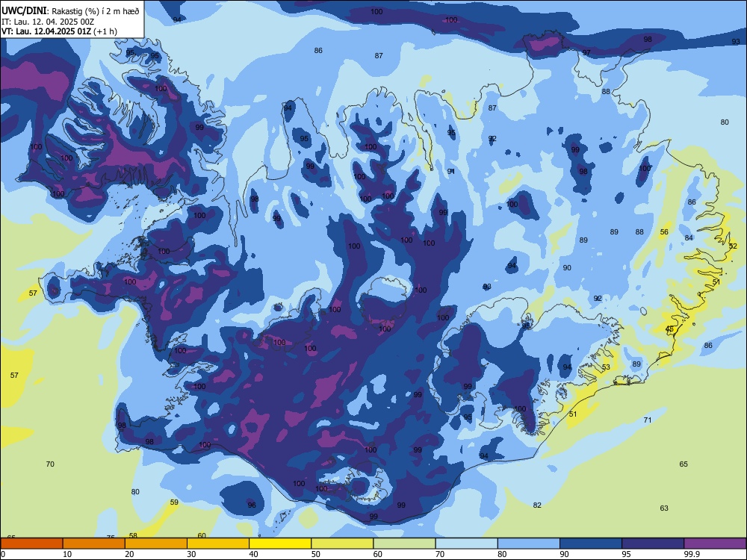This screenshot has width=747, height=560.
Task: Click the pale yellow 50–60 legend swatch
Action: [343, 544]
